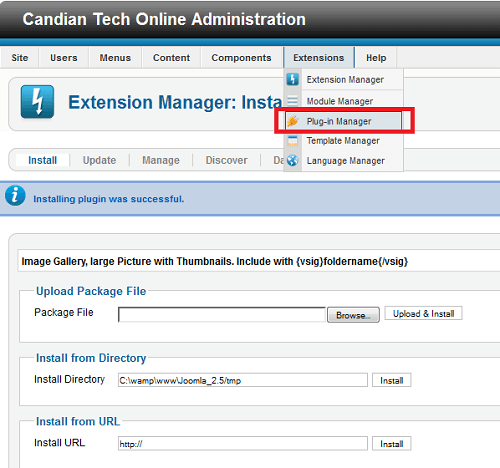Image resolution: width=500 pixels, height=468 pixels.
Task: Click the Candian Tech Online Administration title
Action: pyautogui.click(x=164, y=19)
